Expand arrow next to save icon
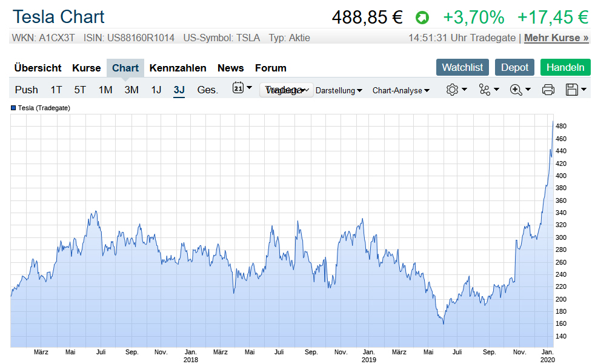 point(583,90)
